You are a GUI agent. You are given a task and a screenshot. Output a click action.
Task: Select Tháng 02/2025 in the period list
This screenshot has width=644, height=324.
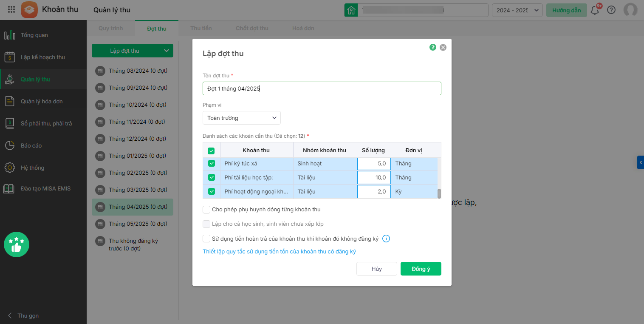coord(133,173)
